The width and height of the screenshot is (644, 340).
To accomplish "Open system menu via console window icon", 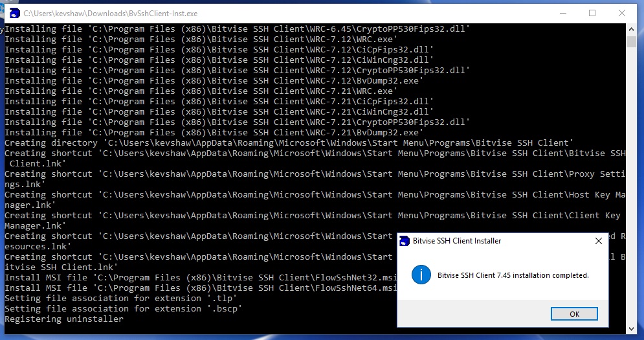I will click(x=14, y=13).
